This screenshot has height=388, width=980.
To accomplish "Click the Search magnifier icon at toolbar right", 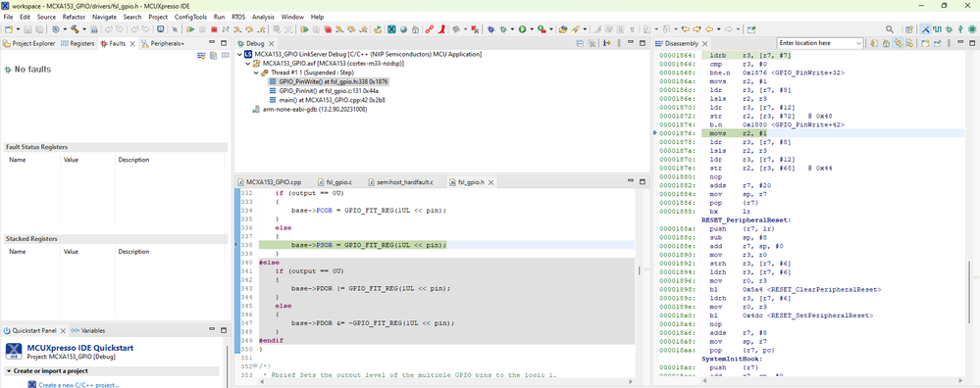I will click(890, 29).
